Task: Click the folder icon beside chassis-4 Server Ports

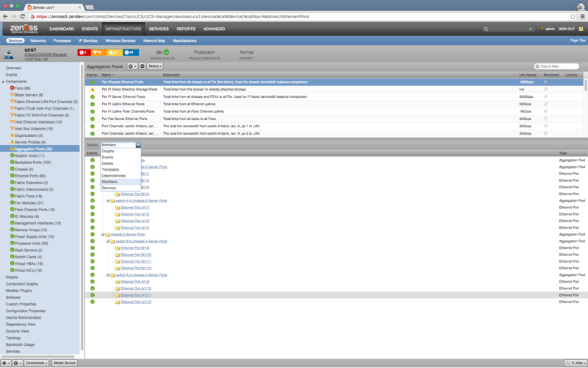Action: [x=107, y=234]
